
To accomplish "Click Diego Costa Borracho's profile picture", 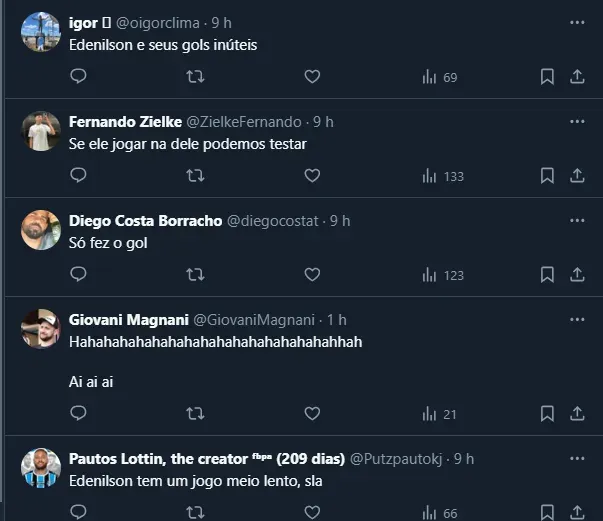I will click(x=41, y=230).
